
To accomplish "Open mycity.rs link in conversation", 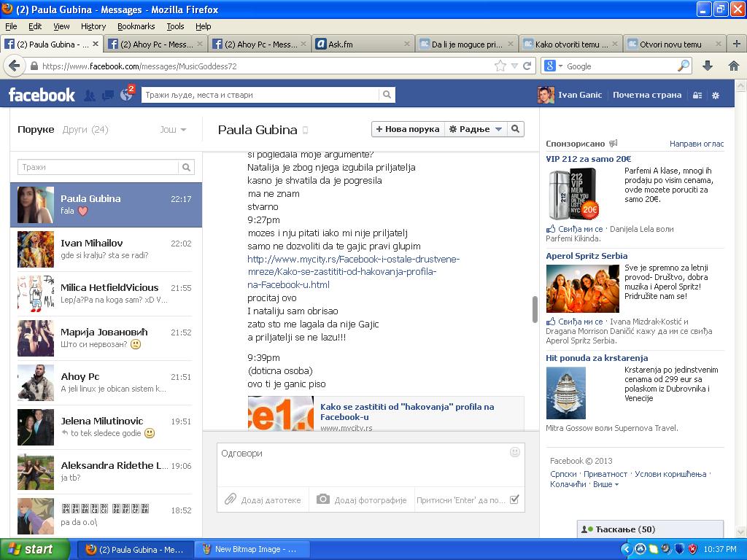I will [353, 272].
